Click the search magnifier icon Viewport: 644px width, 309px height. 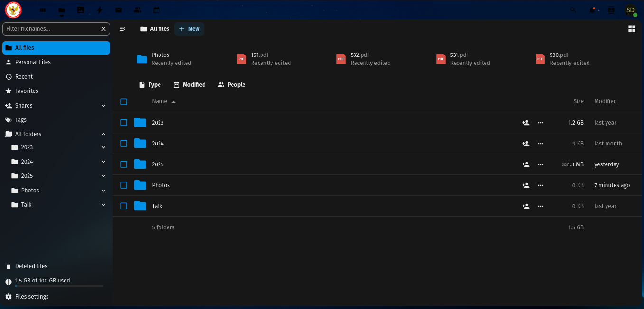[x=573, y=10]
